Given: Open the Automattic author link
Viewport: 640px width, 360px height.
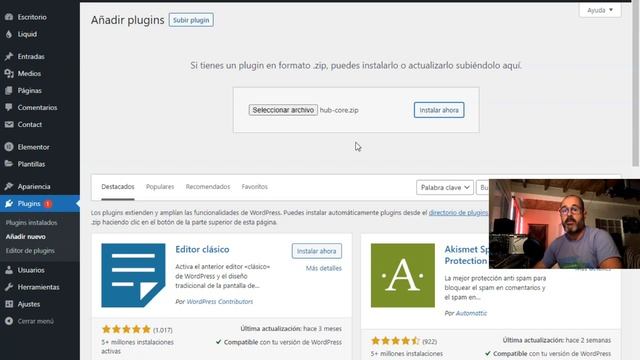Looking at the screenshot, I should [471, 313].
